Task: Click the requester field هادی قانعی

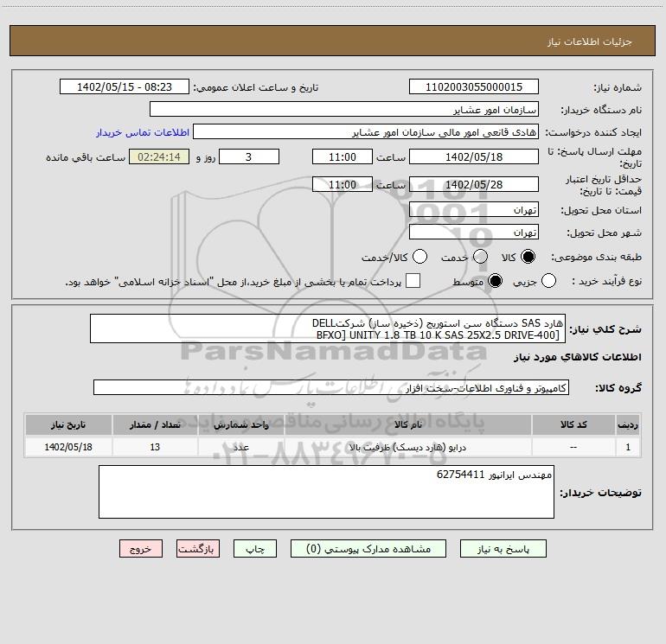Action: click(366, 131)
